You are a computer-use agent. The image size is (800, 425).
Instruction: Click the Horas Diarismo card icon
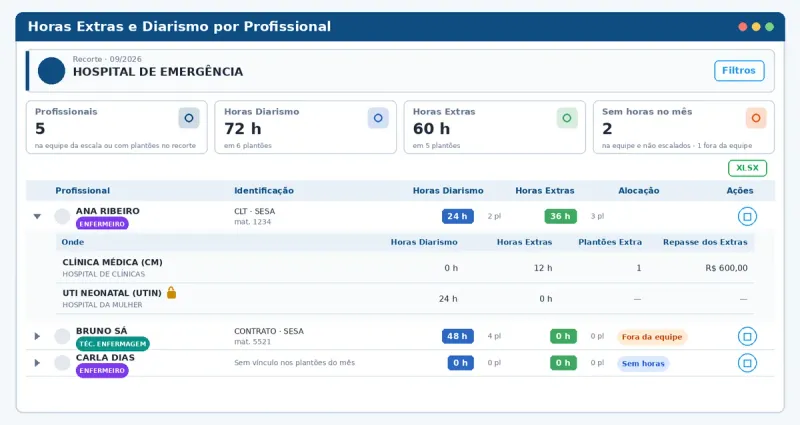(x=378, y=118)
